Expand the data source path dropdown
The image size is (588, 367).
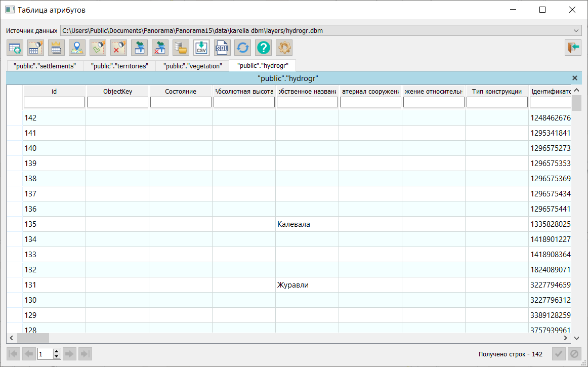click(576, 31)
